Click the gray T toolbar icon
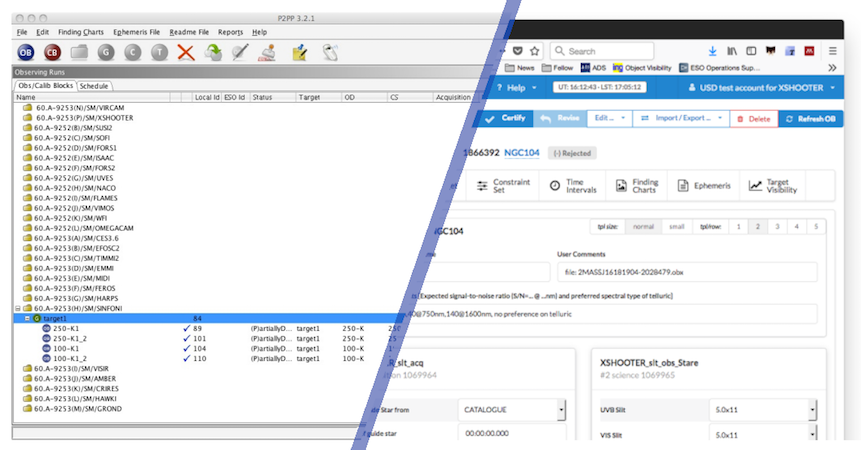Screen dimensions: 861x450 (x=159, y=52)
